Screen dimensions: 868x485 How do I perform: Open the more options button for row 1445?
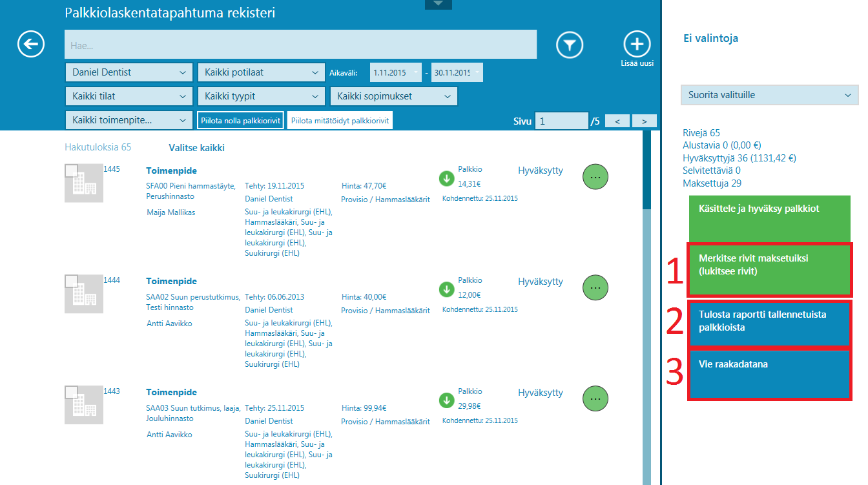click(x=595, y=176)
